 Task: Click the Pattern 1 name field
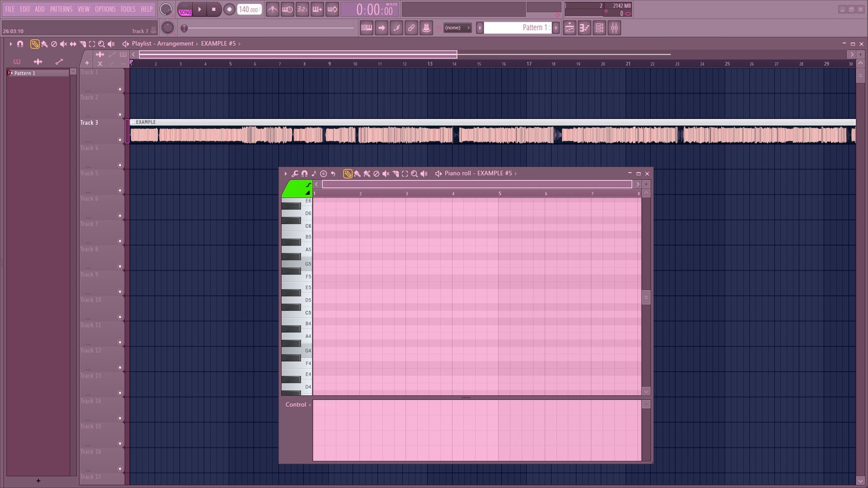click(x=518, y=28)
